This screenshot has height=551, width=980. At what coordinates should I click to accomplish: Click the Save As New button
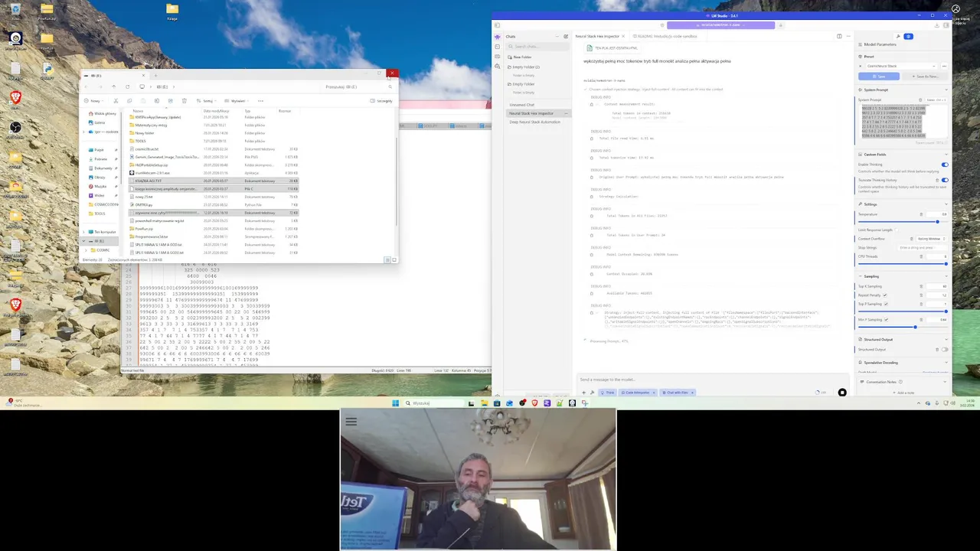tap(925, 77)
